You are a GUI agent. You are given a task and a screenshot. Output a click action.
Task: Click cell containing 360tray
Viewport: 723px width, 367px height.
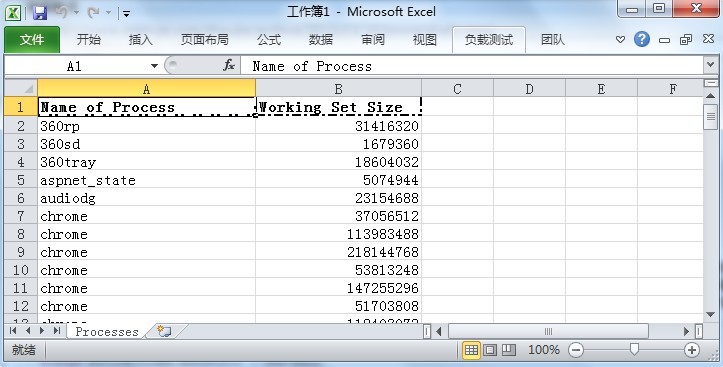pyautogui.click(x=147, y=162)
